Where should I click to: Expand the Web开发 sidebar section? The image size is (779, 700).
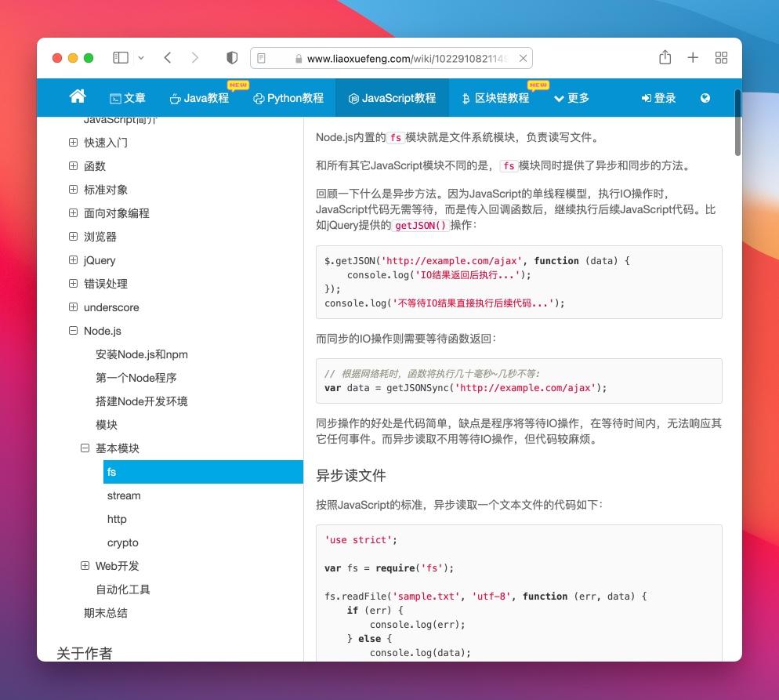coord(85,565)
